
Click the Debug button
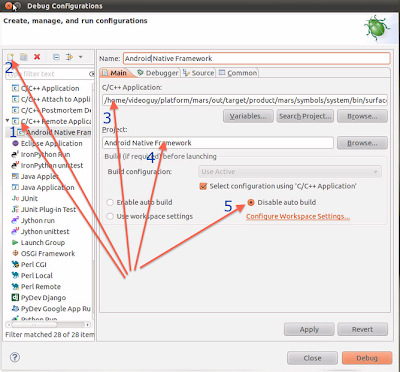pyautogui.click(x=367, y=358)
